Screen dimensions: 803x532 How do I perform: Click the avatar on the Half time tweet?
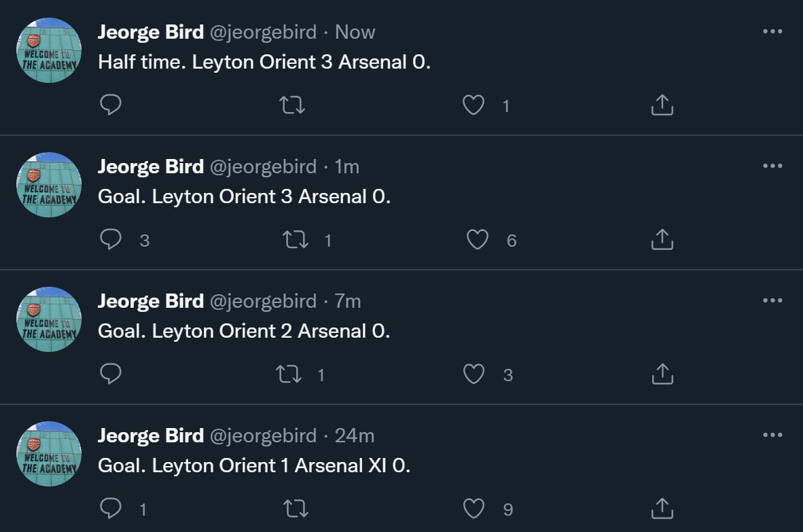(x=49, y=51)
